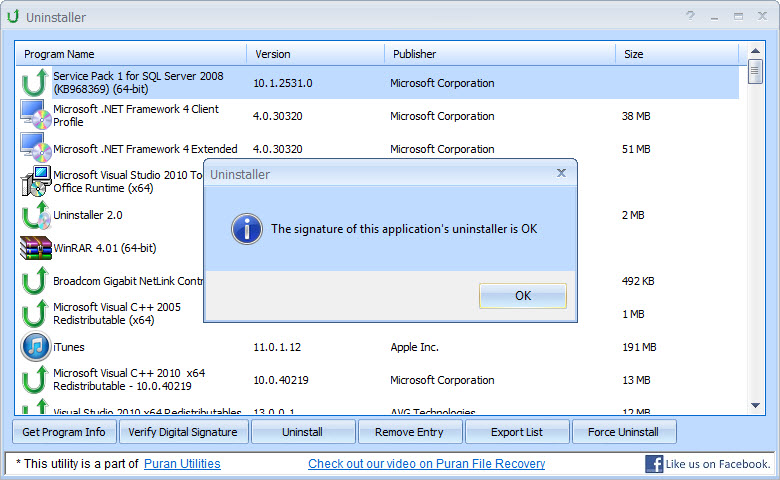Sort by Program Name column header
The image size is (780, 480).
pos(131,54)
